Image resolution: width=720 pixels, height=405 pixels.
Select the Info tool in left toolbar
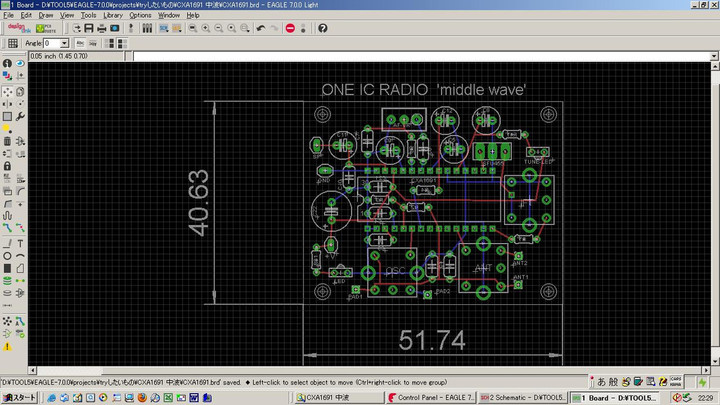click(7, 63)
